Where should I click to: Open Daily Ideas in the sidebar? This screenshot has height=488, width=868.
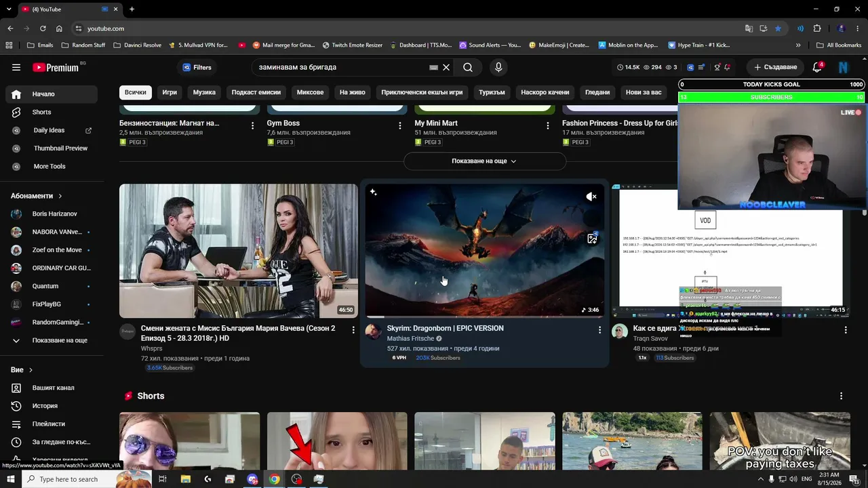[52, 130]
